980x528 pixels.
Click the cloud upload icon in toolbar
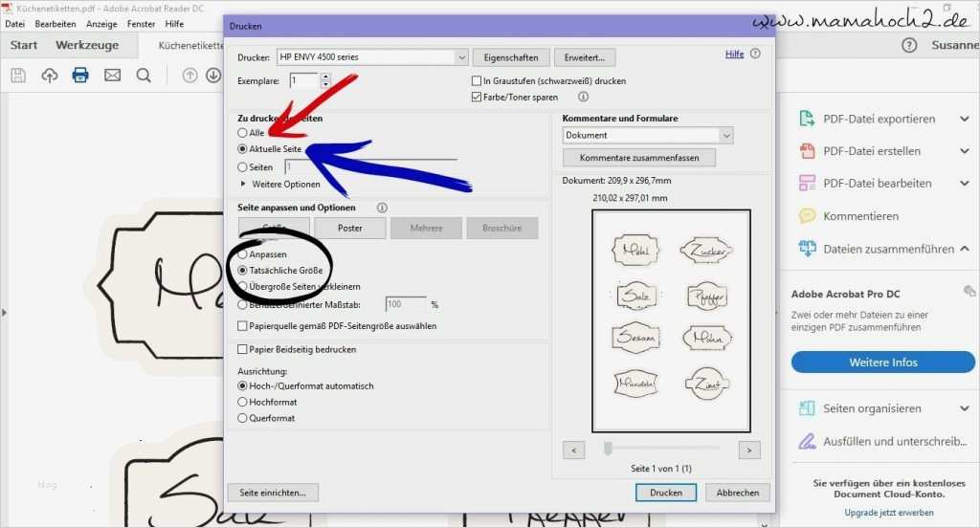coord(50,76)
